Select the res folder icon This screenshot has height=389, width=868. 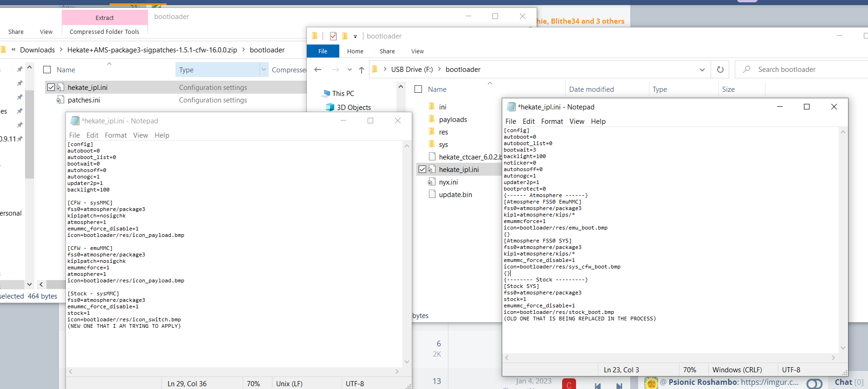tap(432, 132)
